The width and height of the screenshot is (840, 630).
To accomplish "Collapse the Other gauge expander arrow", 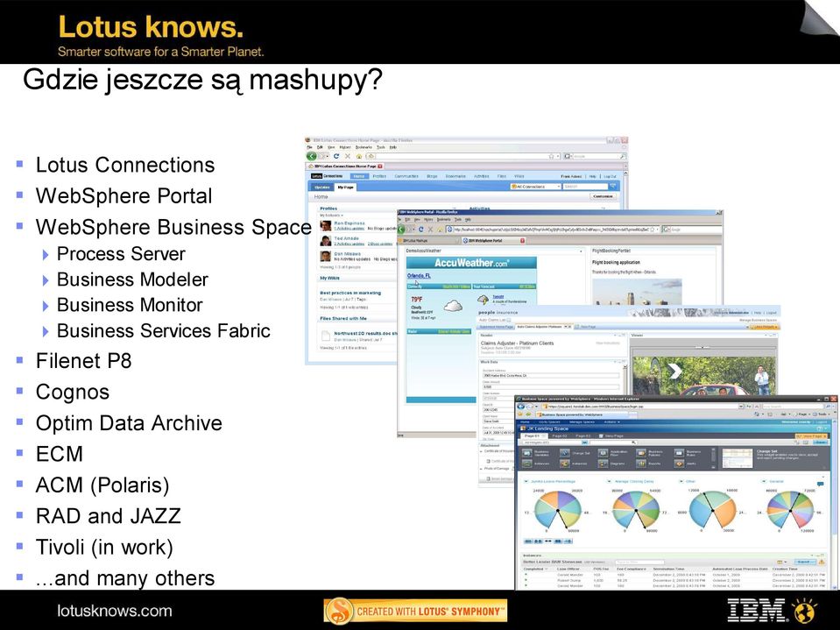I will tap(681, 481).
